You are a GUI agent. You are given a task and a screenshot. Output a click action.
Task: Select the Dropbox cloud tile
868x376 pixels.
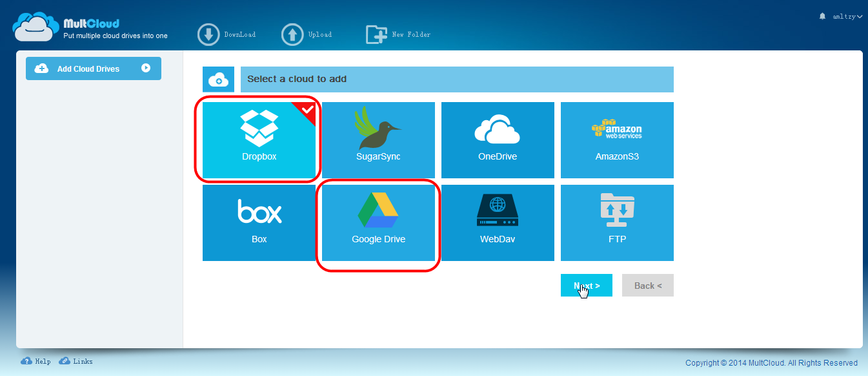point(259,140)
